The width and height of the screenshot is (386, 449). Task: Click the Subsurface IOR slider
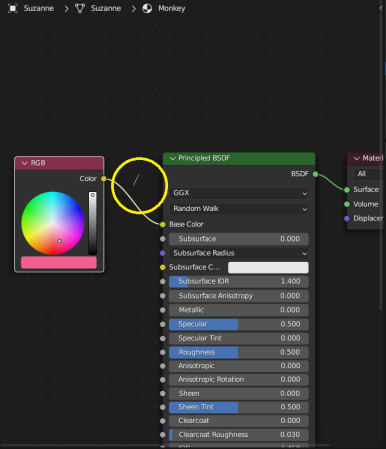[x=239, y=282]
